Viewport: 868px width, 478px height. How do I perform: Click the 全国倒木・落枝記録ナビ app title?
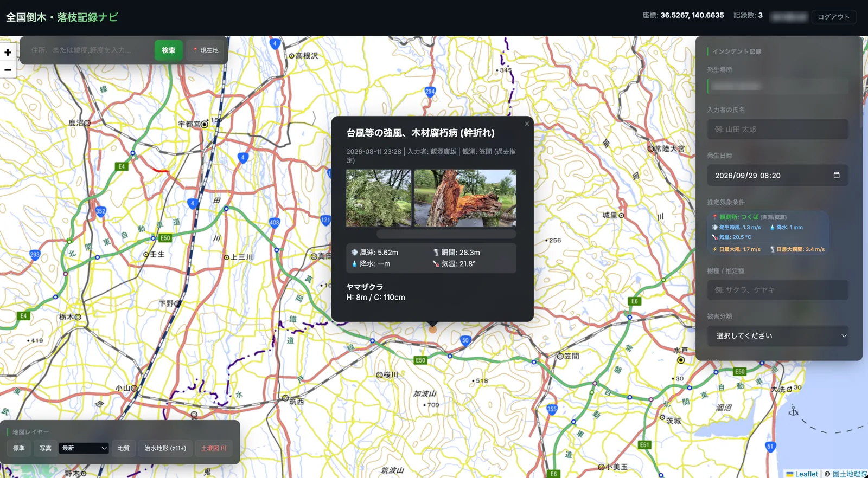tap(62, 17)
